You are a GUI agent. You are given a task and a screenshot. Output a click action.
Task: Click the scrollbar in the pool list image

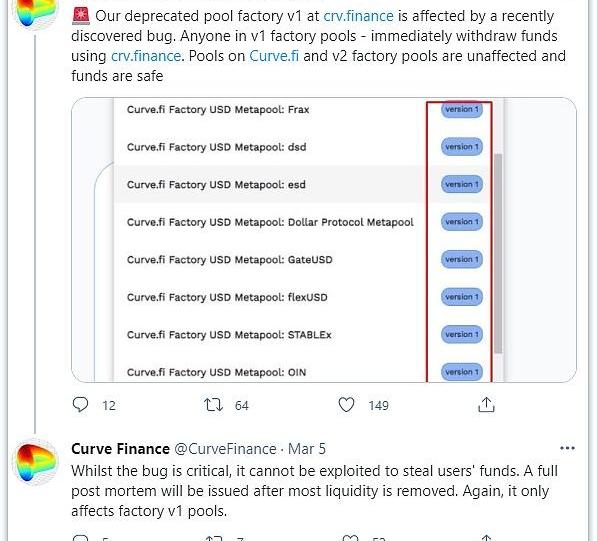click(498, 254)
